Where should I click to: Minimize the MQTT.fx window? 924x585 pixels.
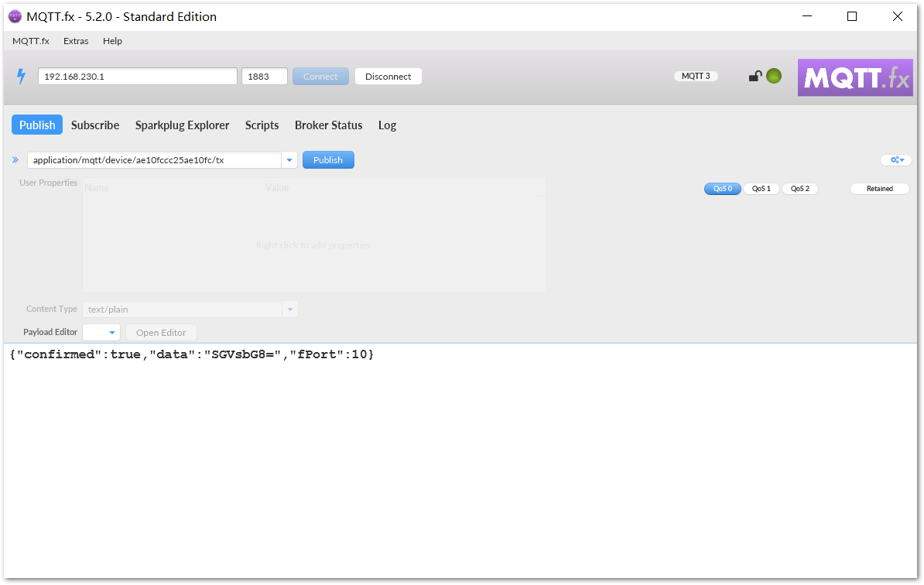click(807, 16)
